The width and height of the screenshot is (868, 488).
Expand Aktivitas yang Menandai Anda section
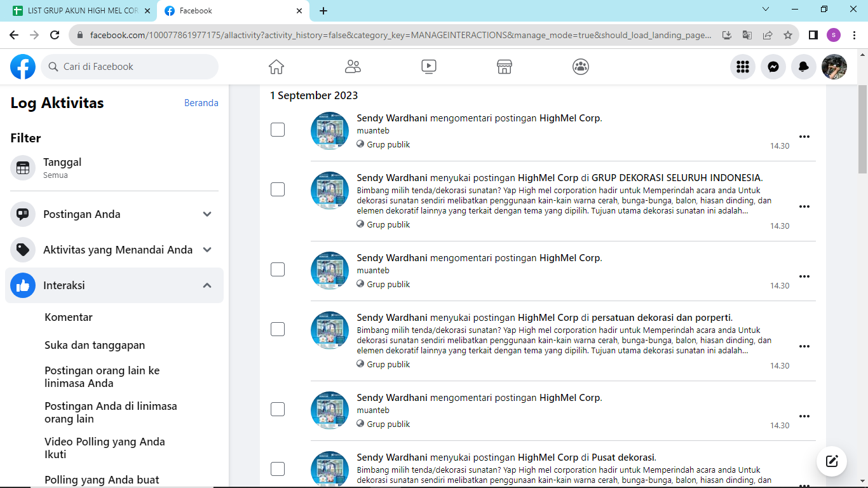[114, 250]
